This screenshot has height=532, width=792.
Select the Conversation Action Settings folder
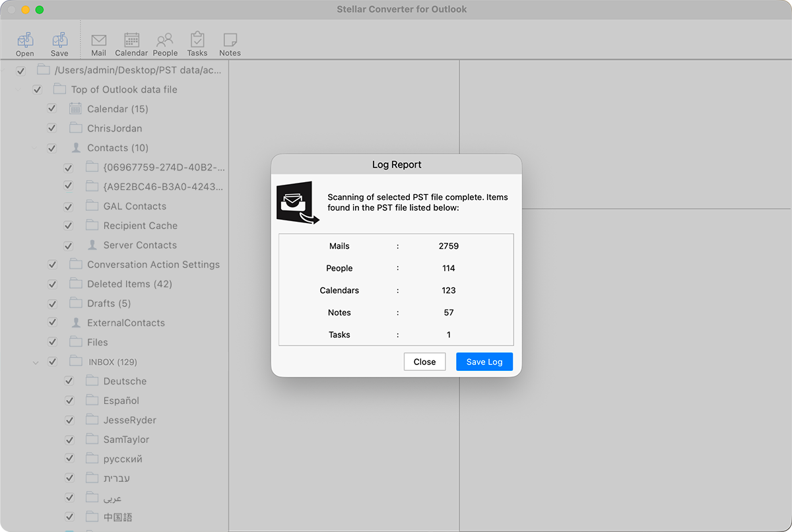coord(153,265)
